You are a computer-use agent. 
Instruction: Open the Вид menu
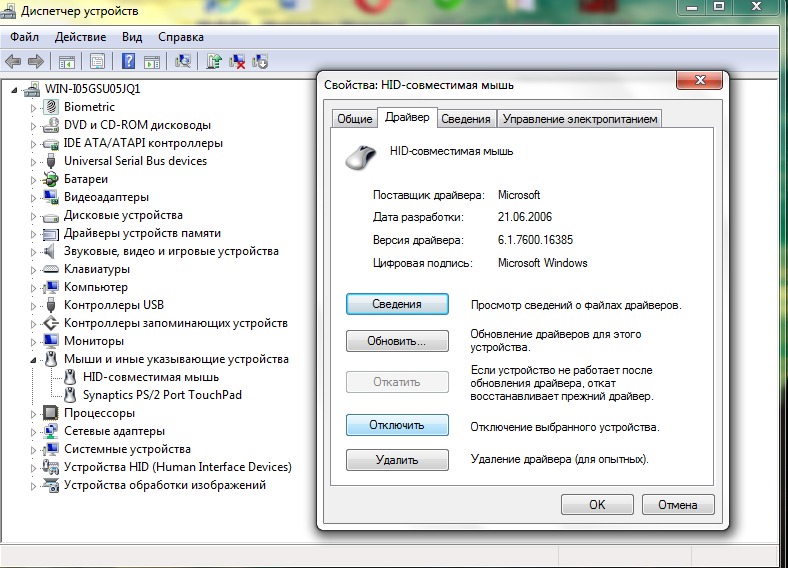pos(132,37)
